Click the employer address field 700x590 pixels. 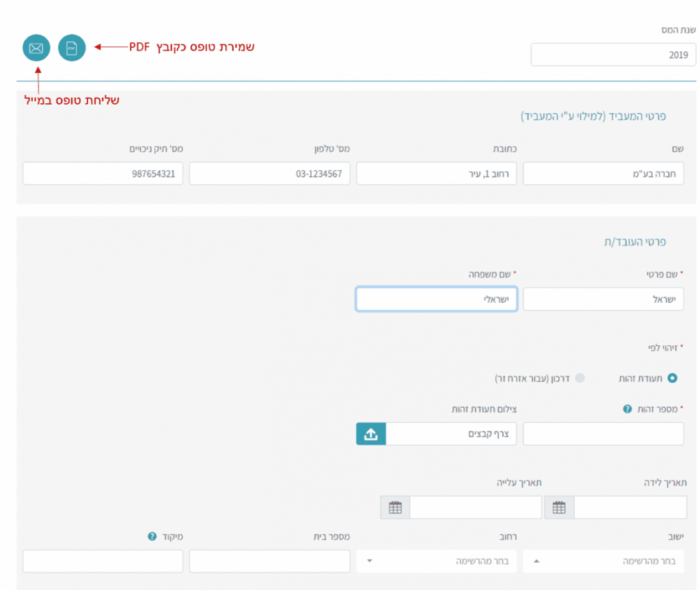(437, 174)
